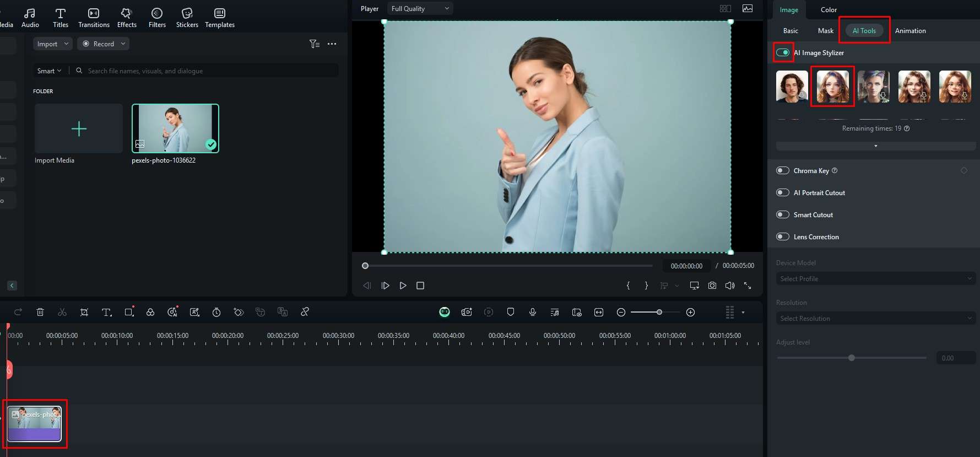Viewport: 980px width, 457px height.
Task: Click the player progress scrubber handle
Action: [x=365, y=266]
